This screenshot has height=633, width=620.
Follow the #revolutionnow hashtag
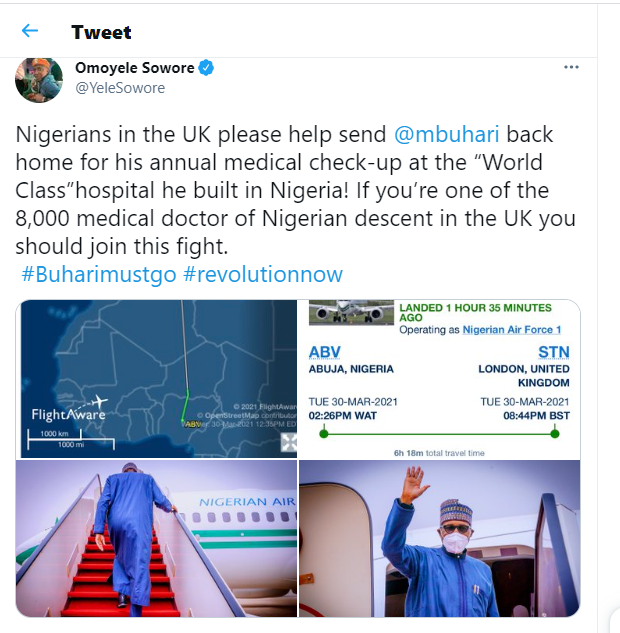[263, 274]
